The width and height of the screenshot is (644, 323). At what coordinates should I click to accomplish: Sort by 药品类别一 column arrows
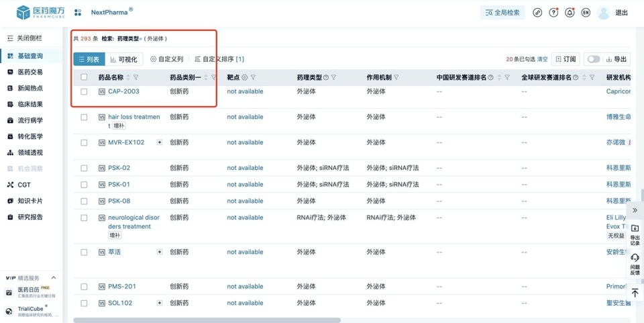tap(205, 77)
